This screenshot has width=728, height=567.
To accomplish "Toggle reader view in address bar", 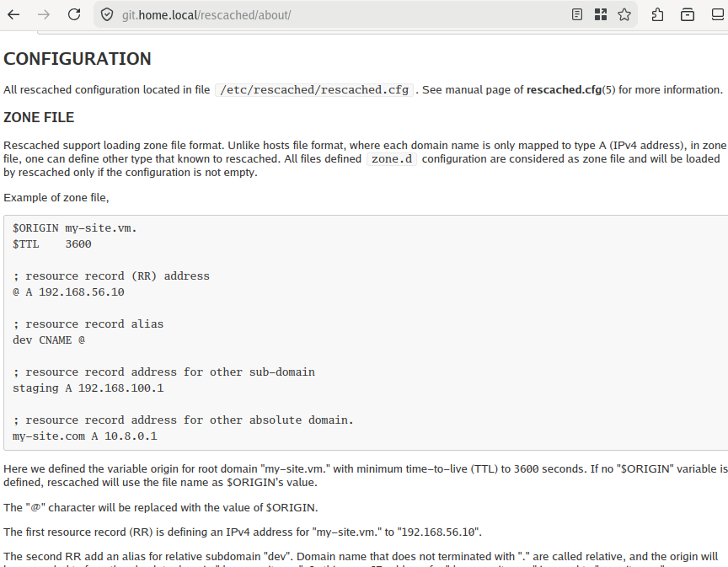I will [x=576, y=15].
